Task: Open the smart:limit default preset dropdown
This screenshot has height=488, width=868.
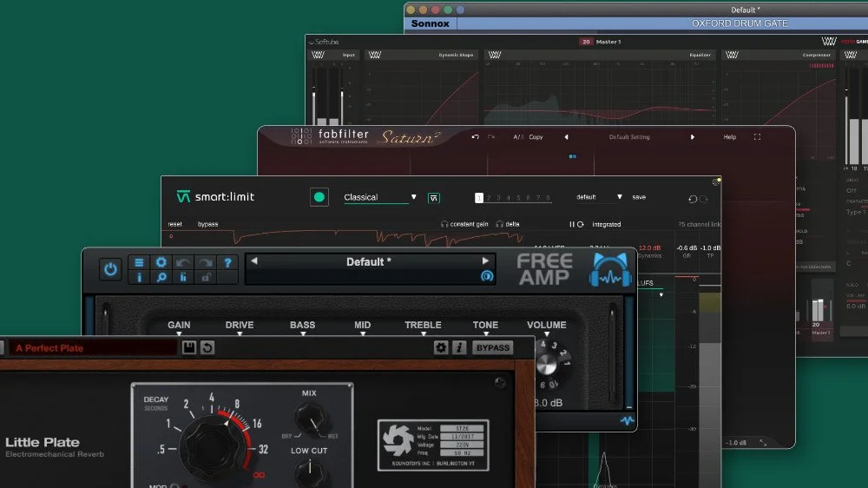Action: pyautogui.click(x=599, y=196)
